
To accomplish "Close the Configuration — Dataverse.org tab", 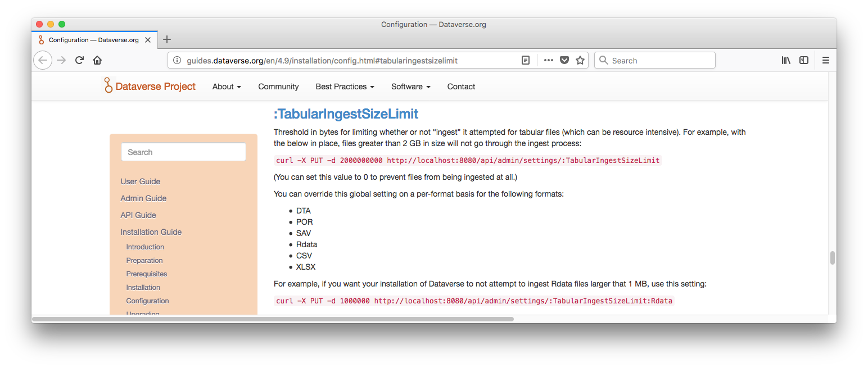I will [148, 40].
